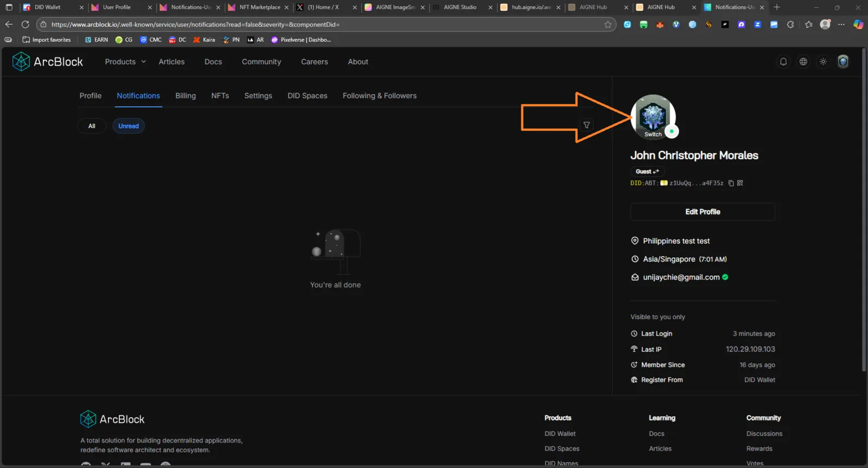Open the browser favorites list
Image resolution: width=868 pixels, height=468 pixels.
pyautogui.click(x=809, y=24)
